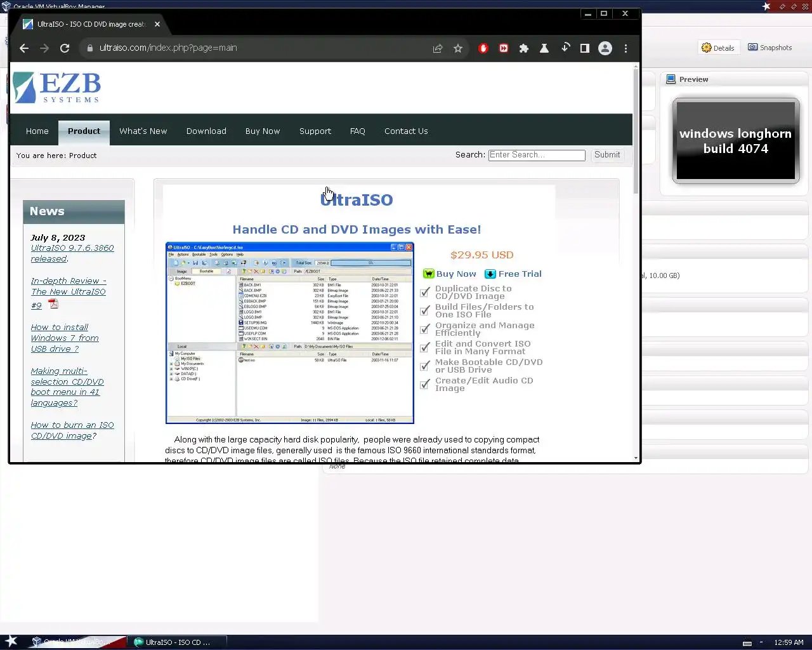The height and width of the screenshot is (650, 812).
Task: Click checkmark next to Organize and Manage Efficiently
Action: pos(426,329)
